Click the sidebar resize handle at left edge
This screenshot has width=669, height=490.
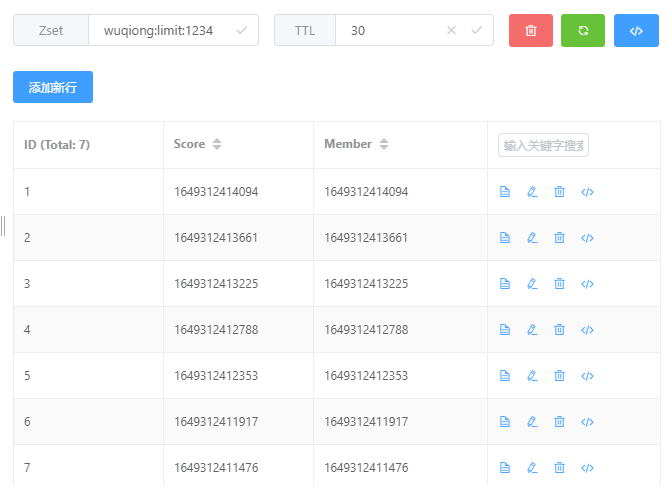[x=3, y=226]
